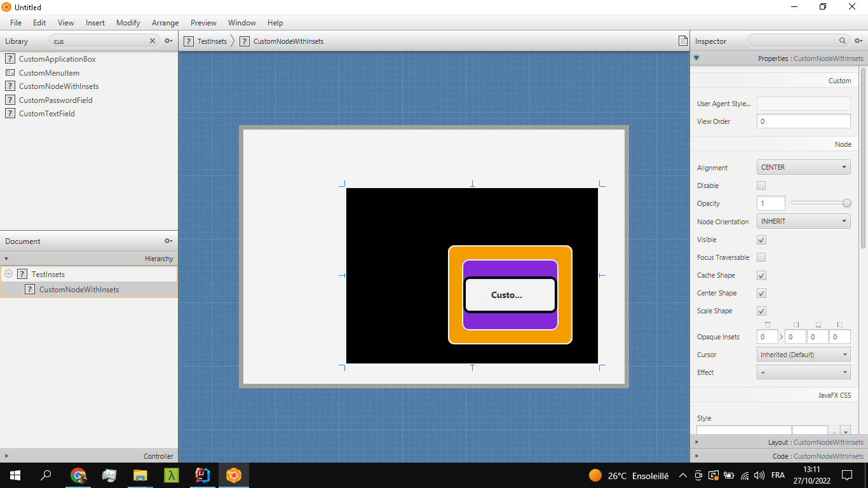
Task: Clear the Library search with the X icon
Action: [152, 40]
